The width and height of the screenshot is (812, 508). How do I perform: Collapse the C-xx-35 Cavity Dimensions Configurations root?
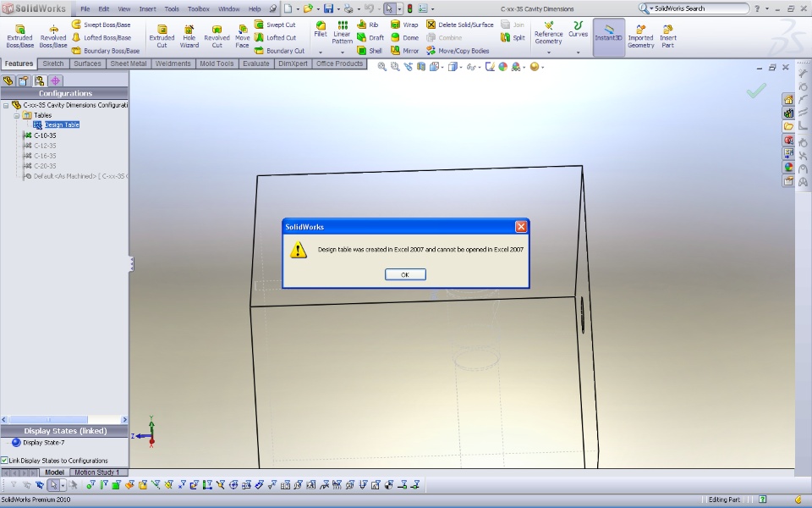click(x=6, y=105)
